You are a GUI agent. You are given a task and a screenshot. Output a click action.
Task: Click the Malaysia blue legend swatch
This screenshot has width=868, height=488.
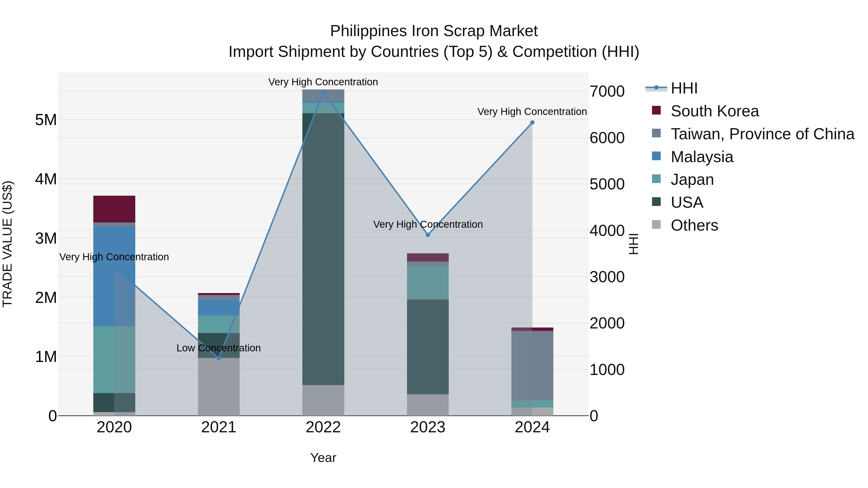pyautogui.click(x=656, y=156)
